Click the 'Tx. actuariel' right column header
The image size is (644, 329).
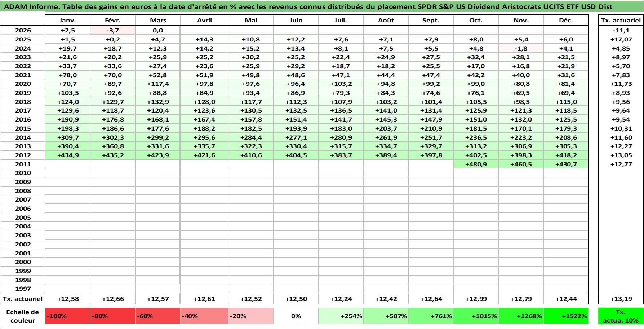click(x=621, y=20)
